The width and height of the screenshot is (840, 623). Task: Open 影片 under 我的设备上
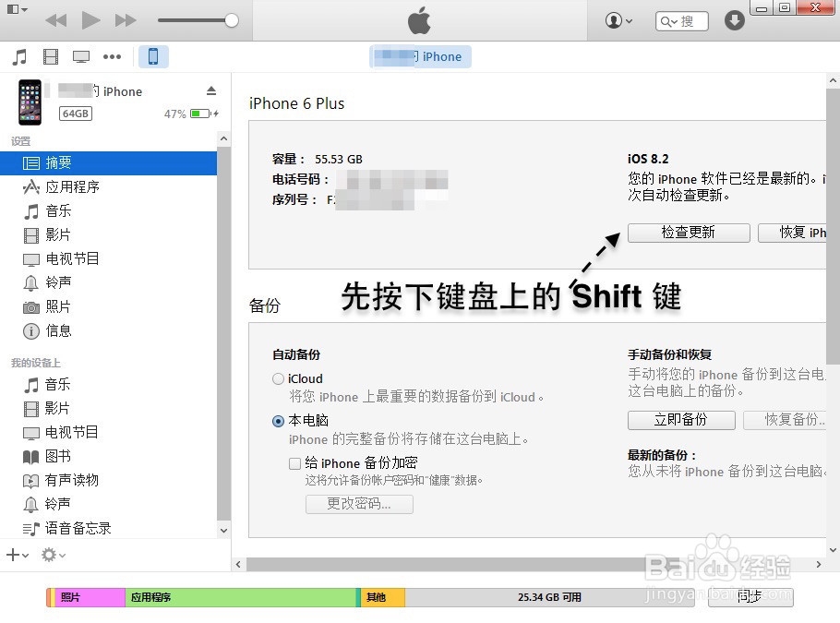[109, 408]
